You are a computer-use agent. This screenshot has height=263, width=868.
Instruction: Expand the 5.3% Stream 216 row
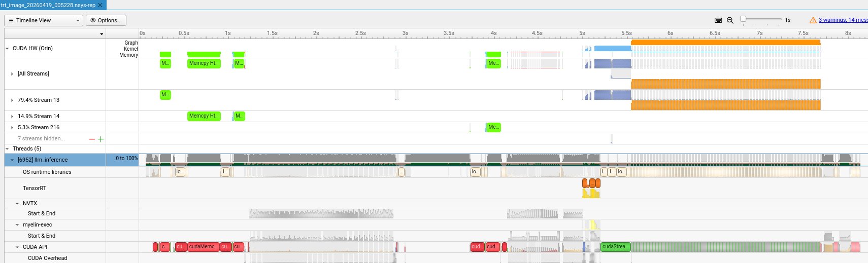[12, 128]
